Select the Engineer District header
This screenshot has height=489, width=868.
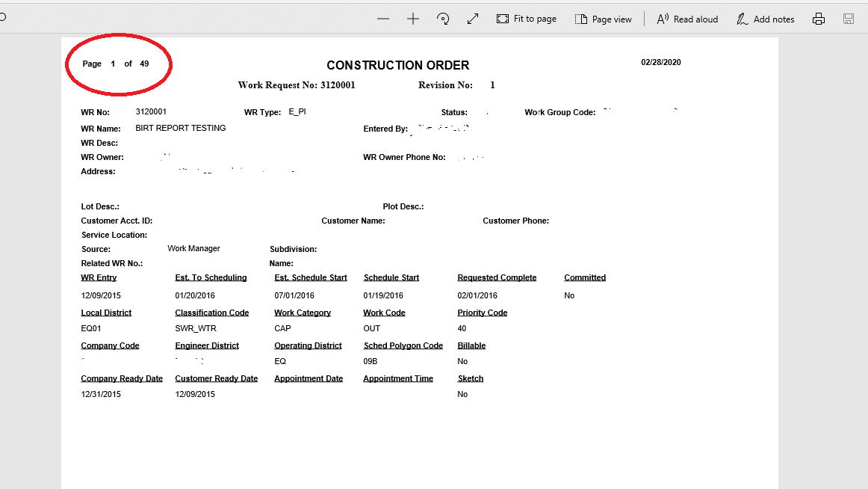tap(207, 345)
